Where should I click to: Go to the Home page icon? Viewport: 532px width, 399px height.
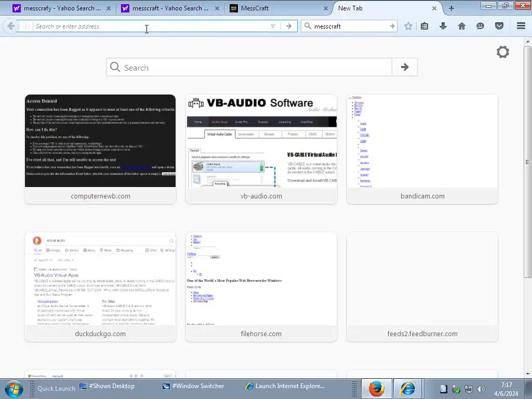(462, 26)
